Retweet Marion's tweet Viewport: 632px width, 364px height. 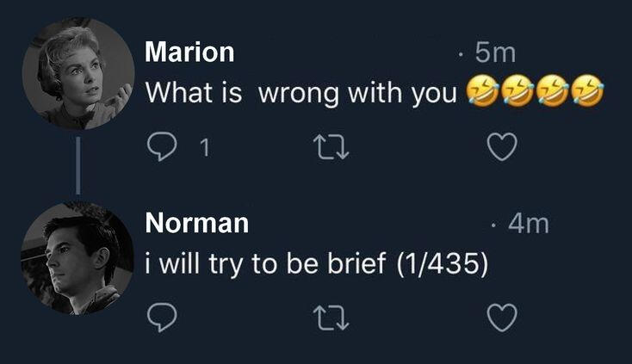pyautogui.click(x=331, y=147)
